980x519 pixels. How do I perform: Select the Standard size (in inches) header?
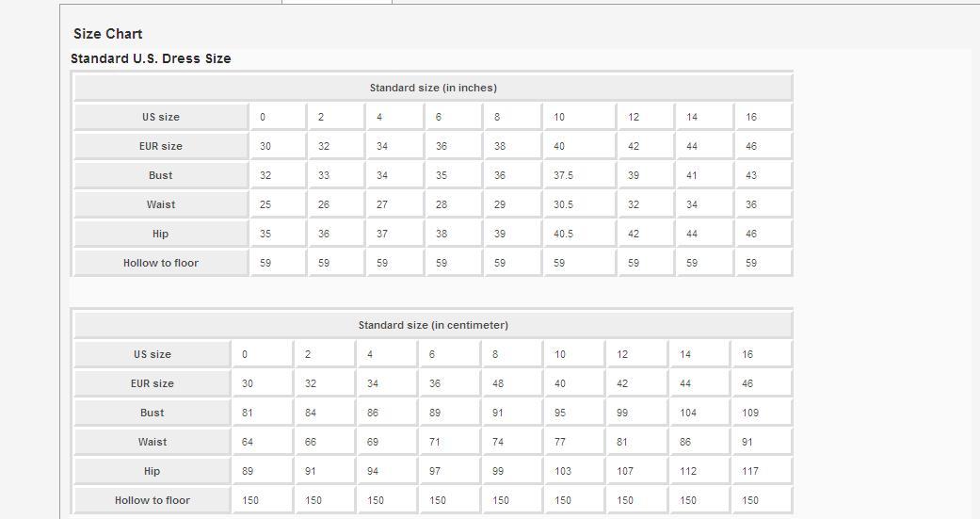pyautogui.click(x=433, y=88)
